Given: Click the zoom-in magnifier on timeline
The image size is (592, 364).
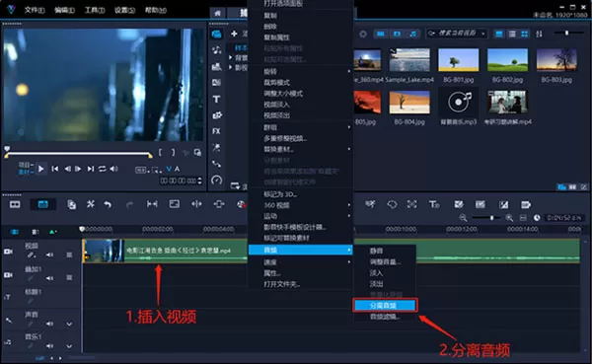Looking at the screenshot, I should [509, 218].
